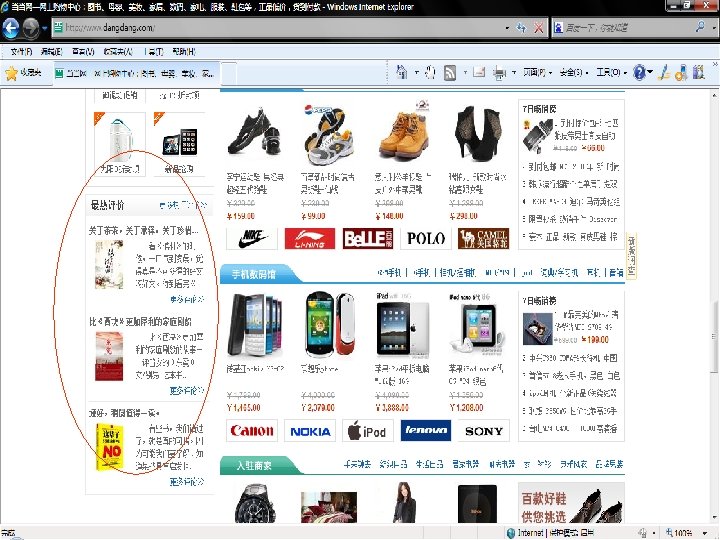Click the vertical page scrollbar thumb

point(714,338)
